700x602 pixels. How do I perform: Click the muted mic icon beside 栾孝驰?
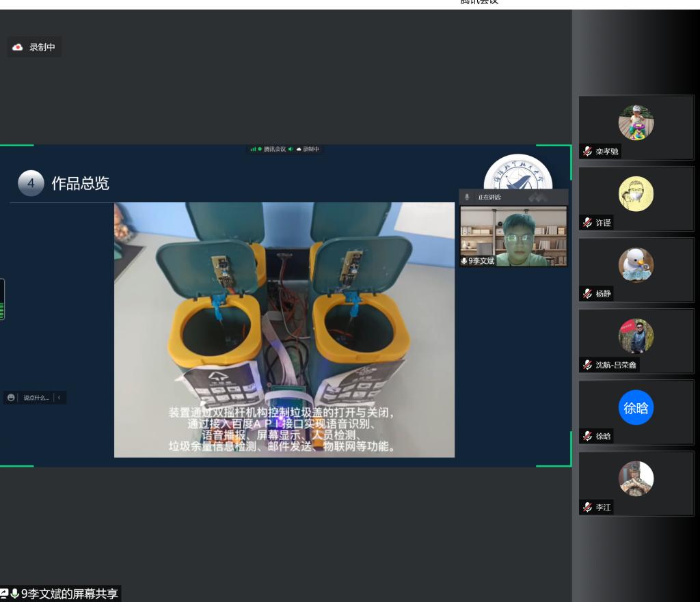pyautogui.click(x=587, y=152)
